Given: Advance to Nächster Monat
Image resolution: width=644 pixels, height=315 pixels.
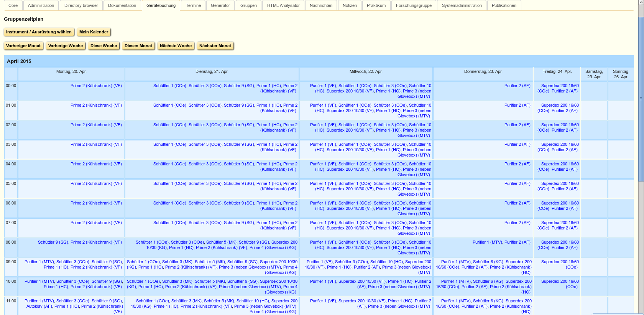Looking at the screenshot, I should pos(215,46).
